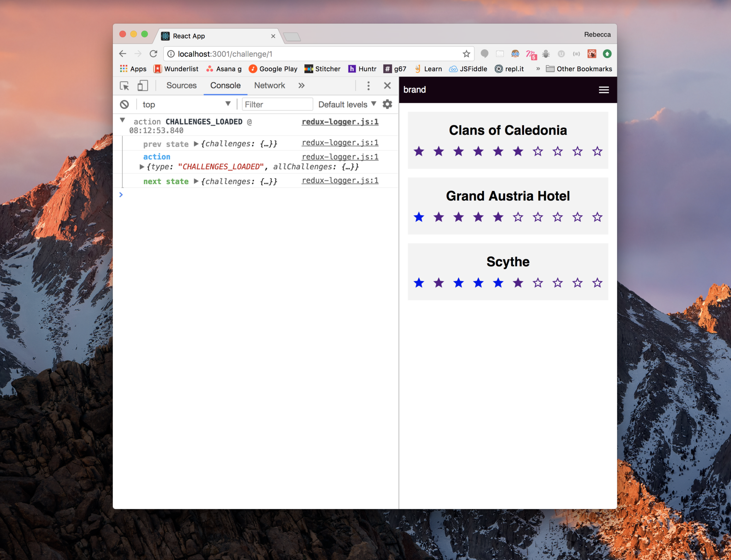
Task: Clear the console with the ban icon
Action: point(124,105)
